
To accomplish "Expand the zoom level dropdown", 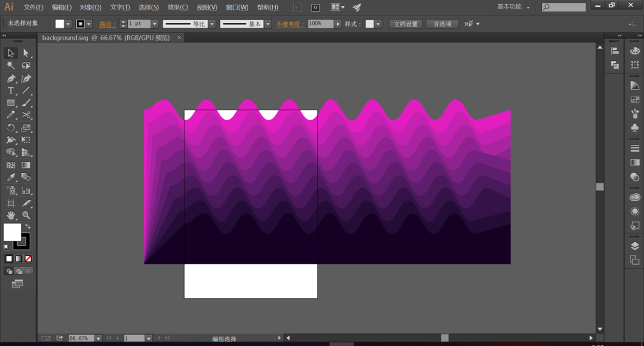I will pyautogui.click(x=98, y=338).
